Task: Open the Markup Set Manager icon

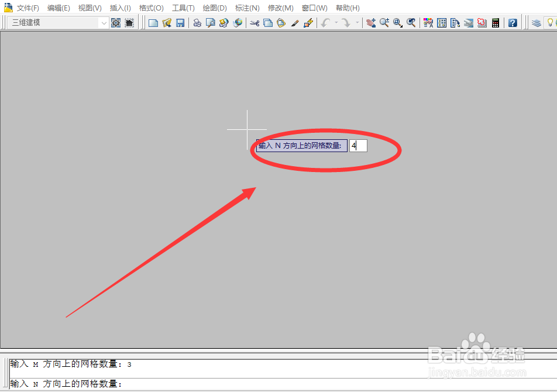Action: [x=482, y=23]
